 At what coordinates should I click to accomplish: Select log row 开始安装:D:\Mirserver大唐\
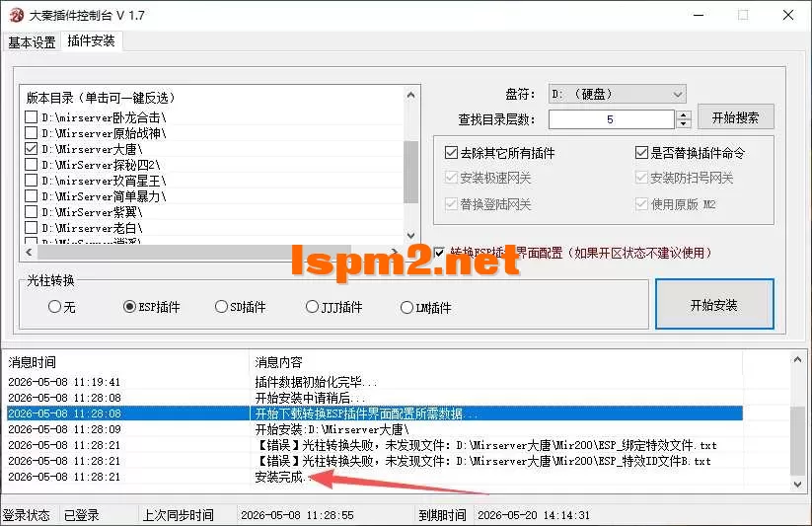[374, 429]
